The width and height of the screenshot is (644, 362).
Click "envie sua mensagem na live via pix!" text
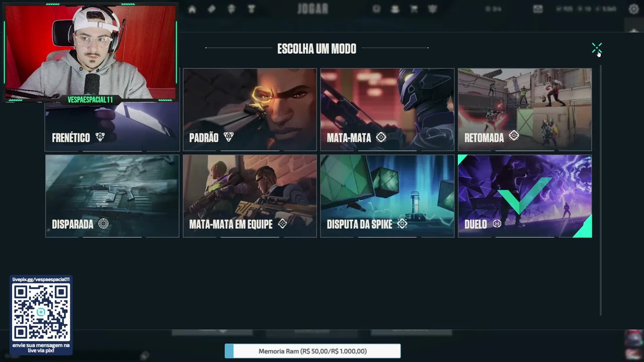pyautogui.click(x=41, y=348)
